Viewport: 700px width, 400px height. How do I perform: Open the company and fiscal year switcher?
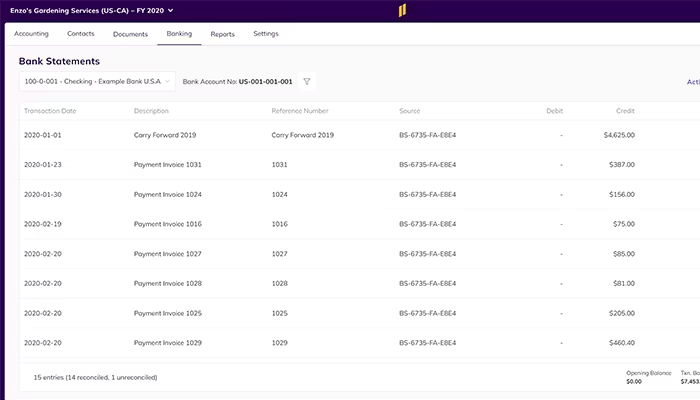point(92,10)
